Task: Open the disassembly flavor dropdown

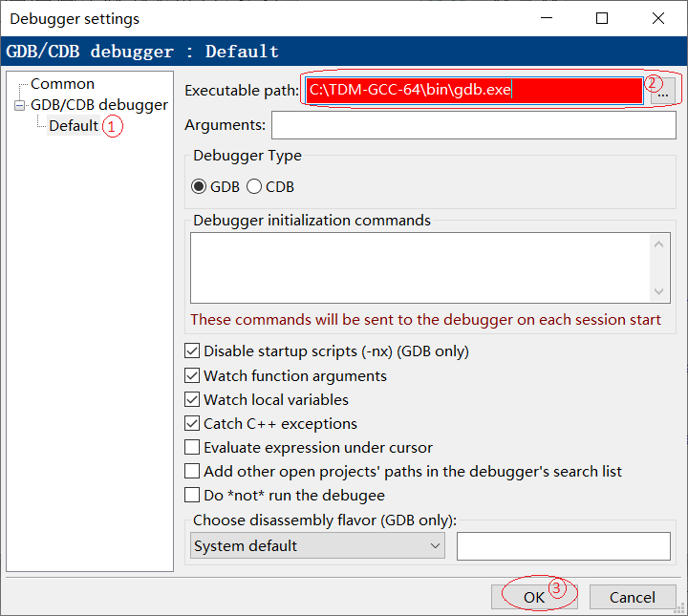Action: 317,546
